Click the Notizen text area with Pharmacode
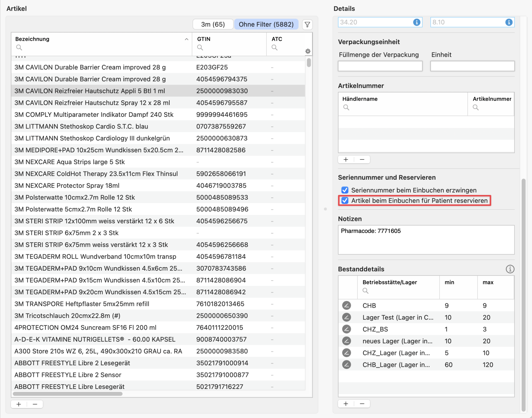The width and height of the screenshot is (532, 418). pos(426,240)
